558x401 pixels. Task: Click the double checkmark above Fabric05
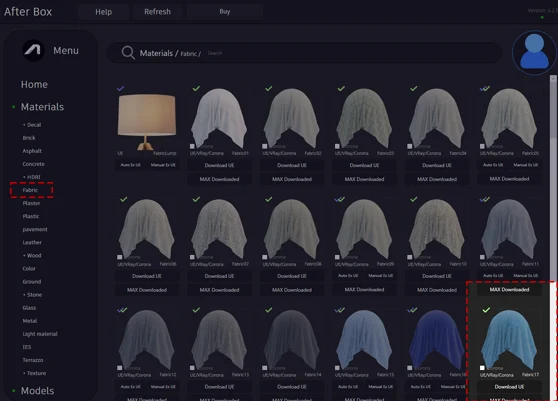pos(485,88)
